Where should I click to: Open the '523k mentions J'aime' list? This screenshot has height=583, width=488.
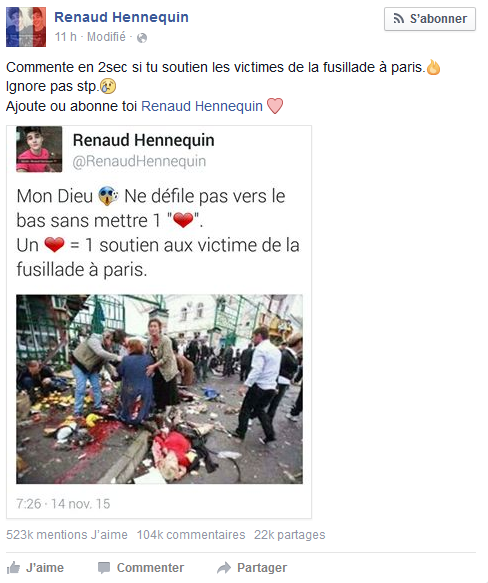[x=67, y=535]
